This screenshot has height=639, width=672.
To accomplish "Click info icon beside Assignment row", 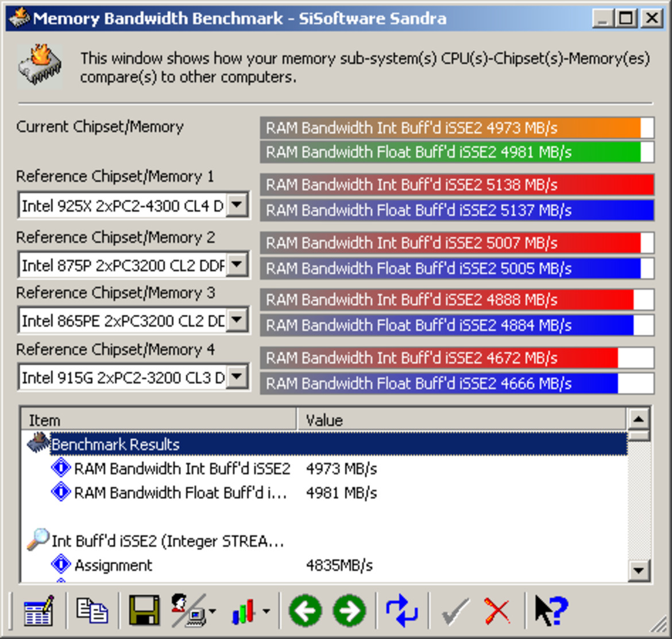I will tap(61, 564).
